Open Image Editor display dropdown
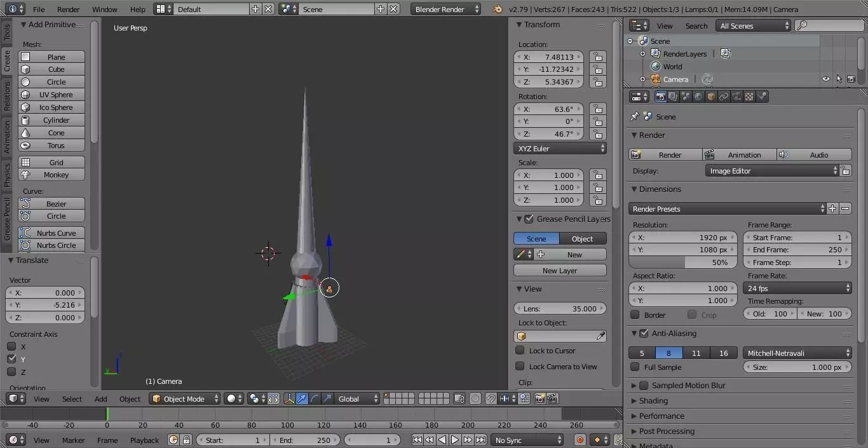 772,171
